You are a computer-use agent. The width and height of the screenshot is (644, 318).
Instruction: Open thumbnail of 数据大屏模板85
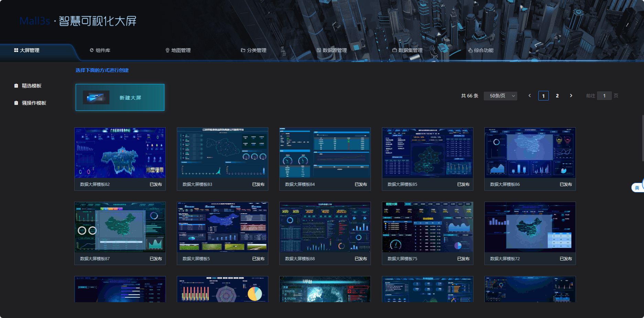tap(428, 153)
